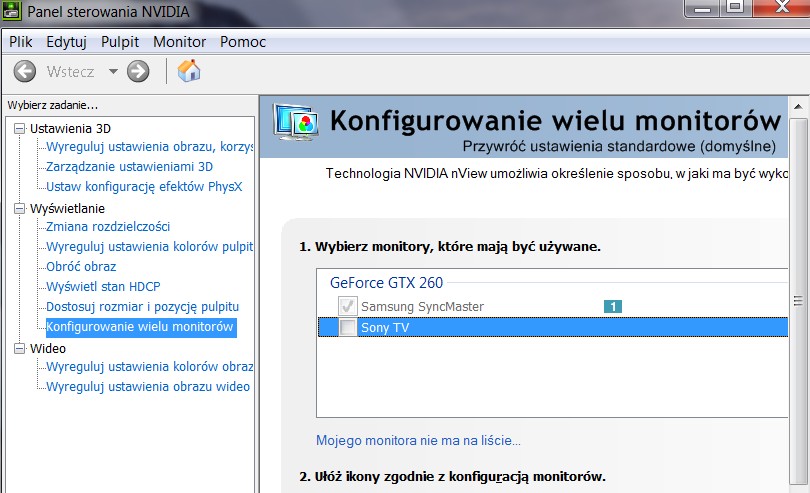
Task: Click the 'Ustawienia 3D' group label
Action: (x=70, y=128)
